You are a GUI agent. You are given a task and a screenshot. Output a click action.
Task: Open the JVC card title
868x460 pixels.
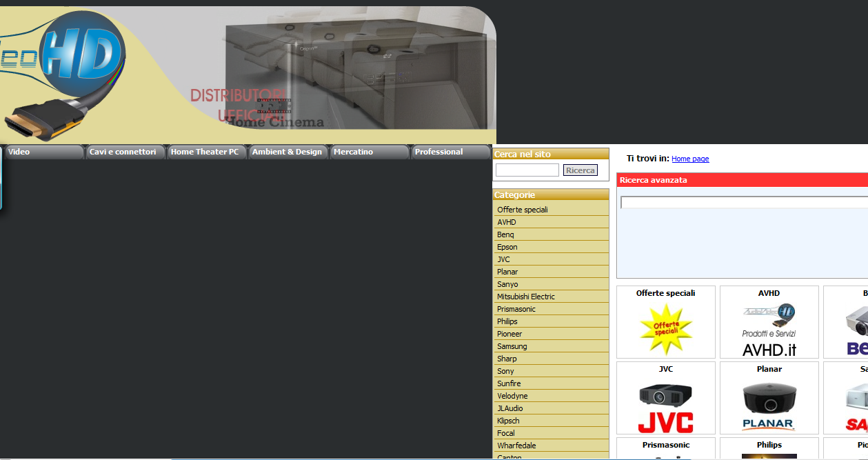click(666, 369)
